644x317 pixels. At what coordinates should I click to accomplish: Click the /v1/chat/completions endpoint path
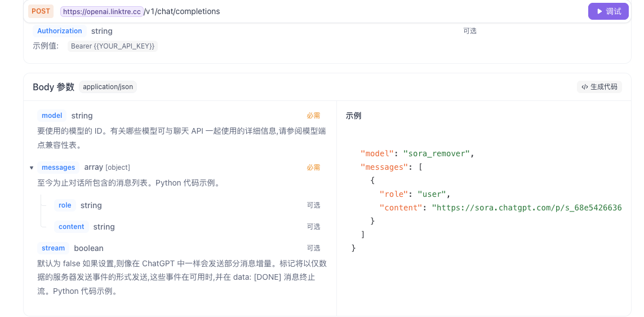click(182, 11)
